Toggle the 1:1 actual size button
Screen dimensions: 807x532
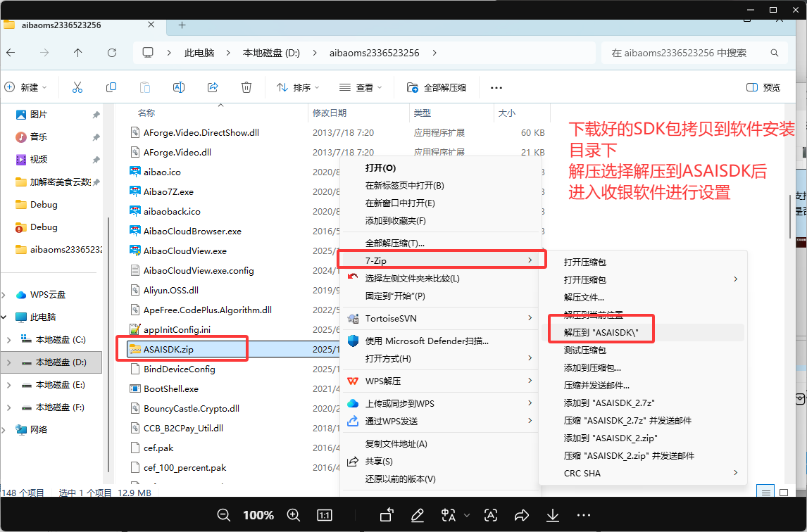tap(325, 515)
